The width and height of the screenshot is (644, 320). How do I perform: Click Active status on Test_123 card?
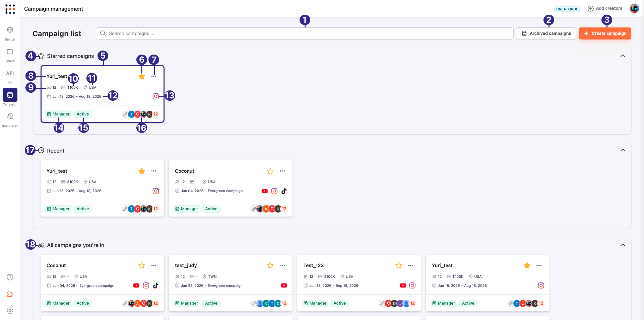pyautogui.click(x=339, y=303)
